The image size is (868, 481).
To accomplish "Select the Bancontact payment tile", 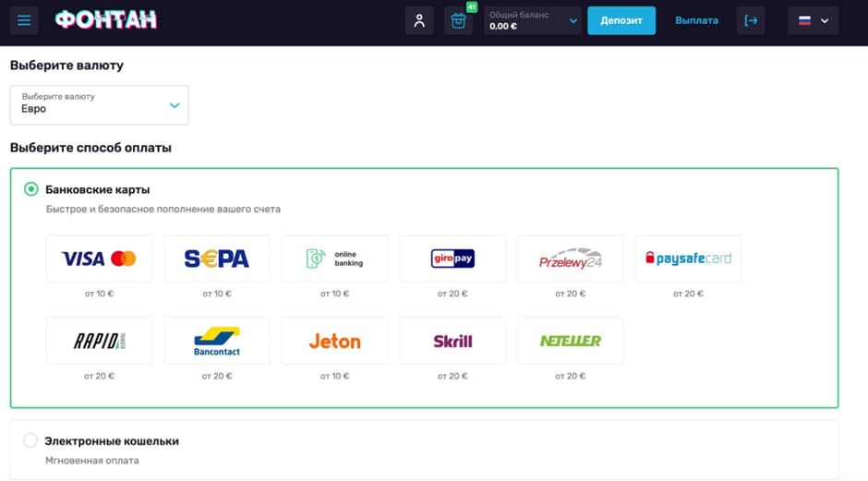I will point(217,341).
